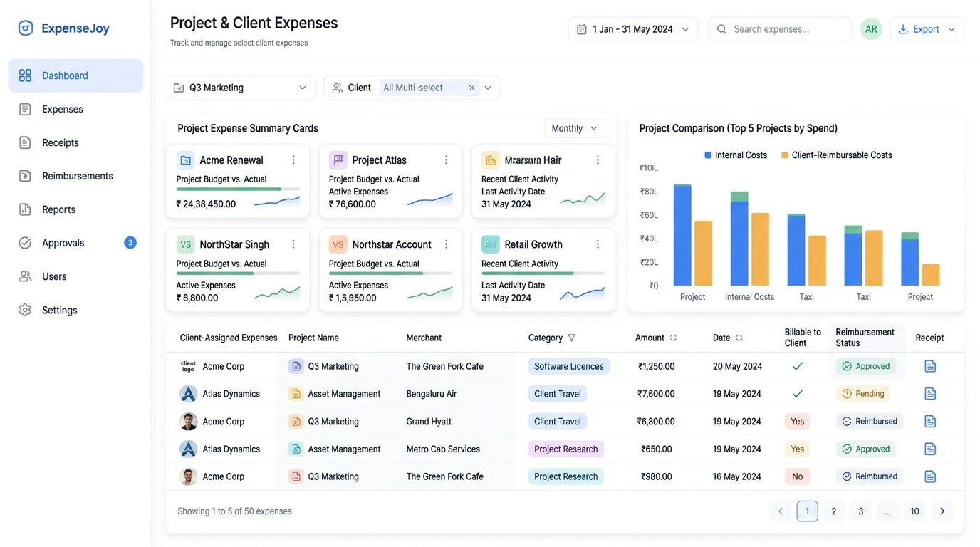Open the Q3 Marketing project dropdown

(240, 88)
